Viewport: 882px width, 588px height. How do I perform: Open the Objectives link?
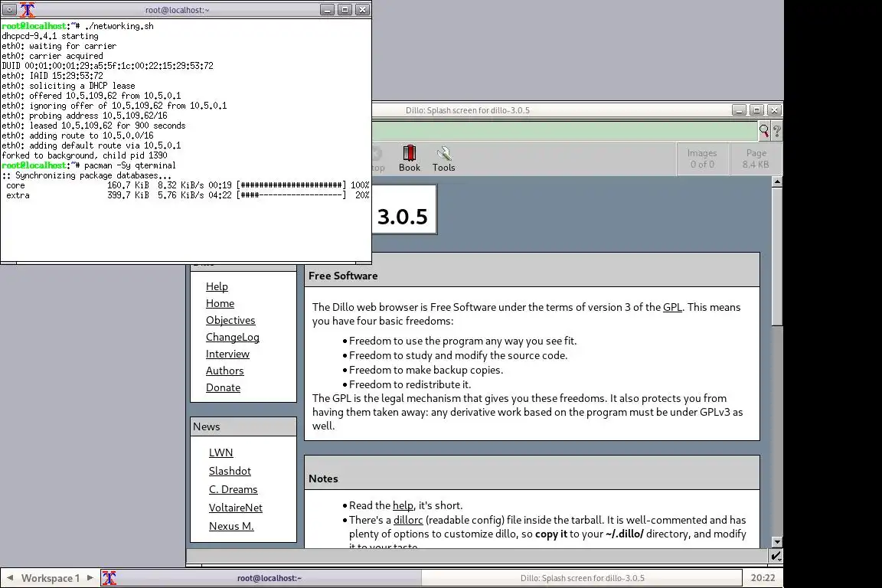(230, 320)
